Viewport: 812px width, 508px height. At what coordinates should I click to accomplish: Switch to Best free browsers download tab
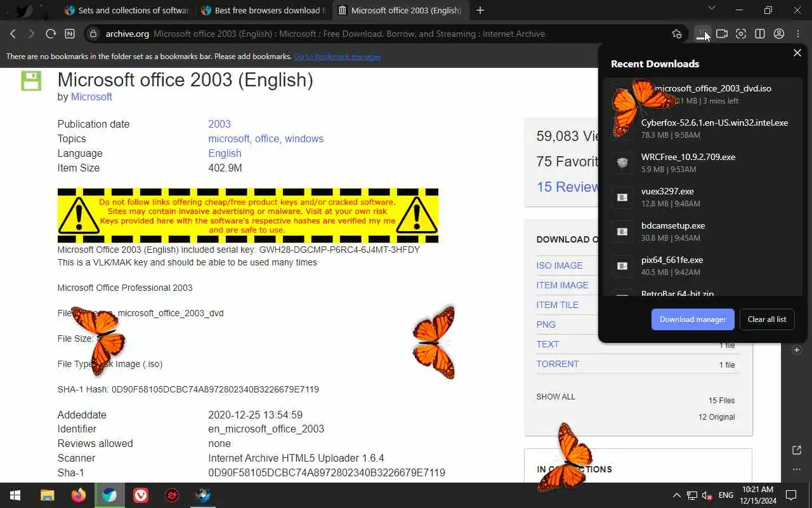click(263, 10)
